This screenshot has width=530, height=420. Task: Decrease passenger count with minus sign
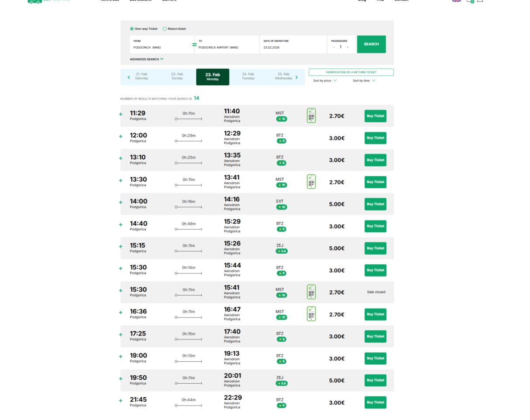(x=334, y=47)
